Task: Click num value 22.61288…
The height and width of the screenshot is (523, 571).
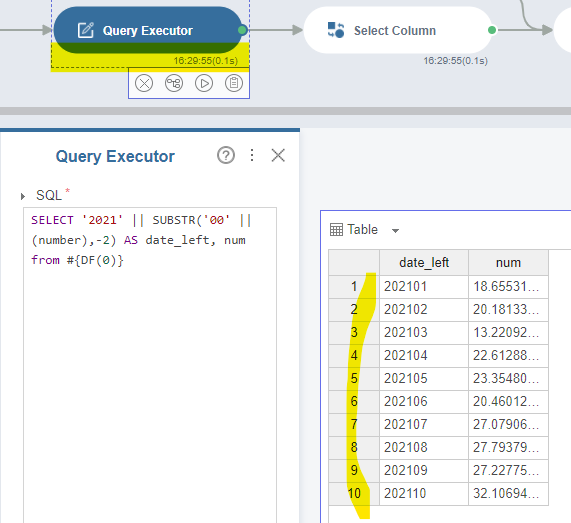Action: click(x=508, y=355)
